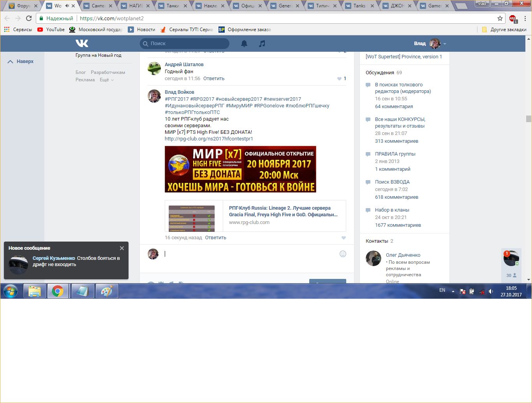The width and height of the screenshot is (532, 403).
Task: Click the Наверх back-to-top button
Action: coord(21,61)
